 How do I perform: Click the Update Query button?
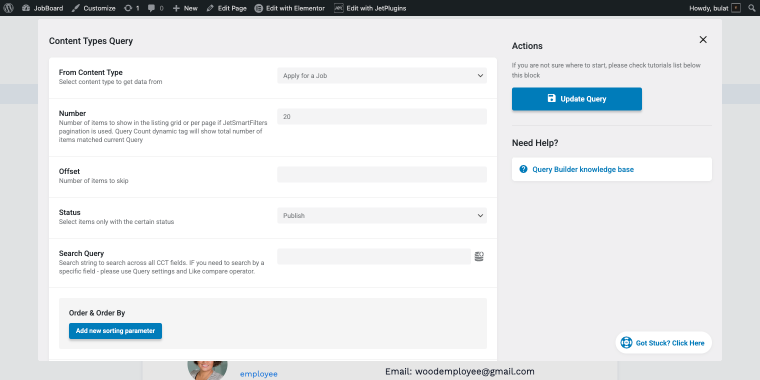[x=577, y=99]
